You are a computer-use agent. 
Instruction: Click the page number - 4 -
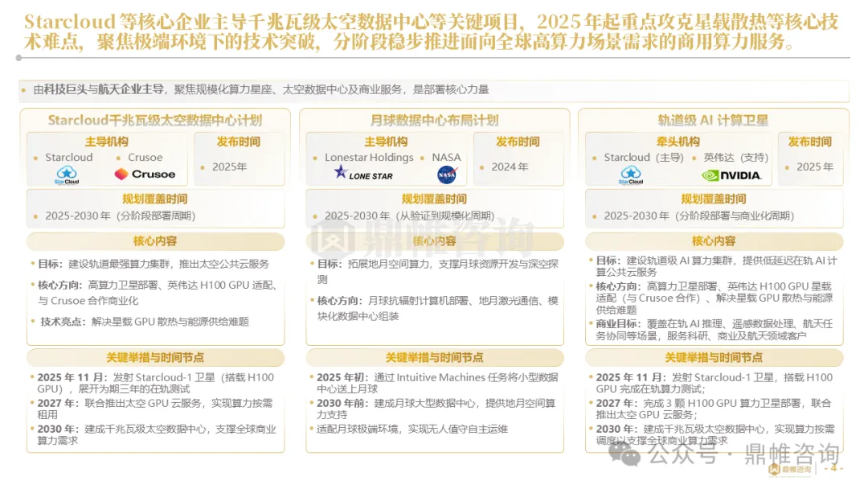pos(833,469)
